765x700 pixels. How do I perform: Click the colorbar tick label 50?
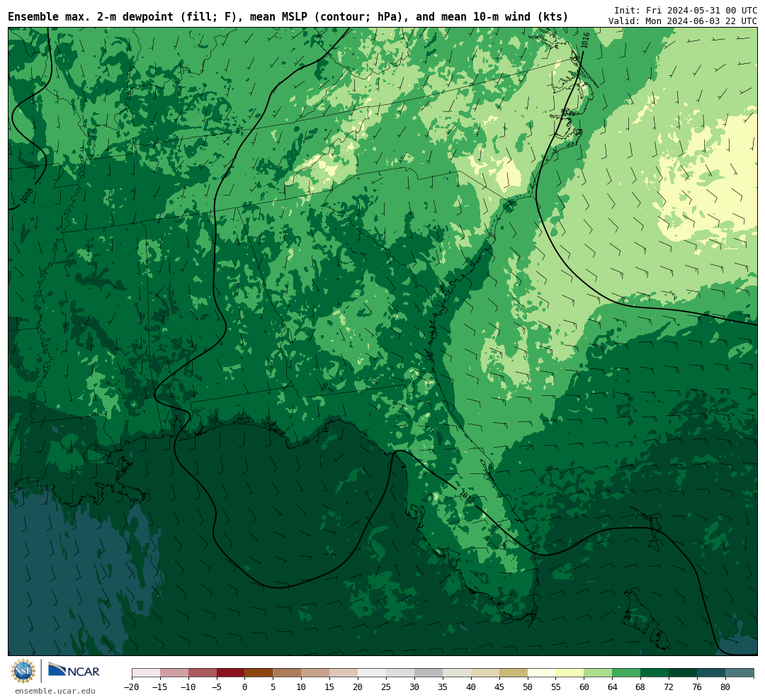pos(528,687)
